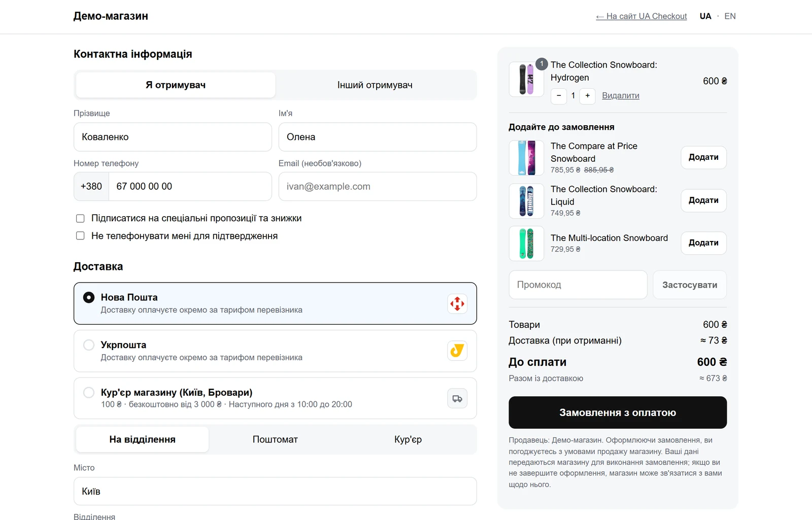Click the Промокод input field
Image resolution: width=812 pixels, height=520 pixels.
click(578, 285)
